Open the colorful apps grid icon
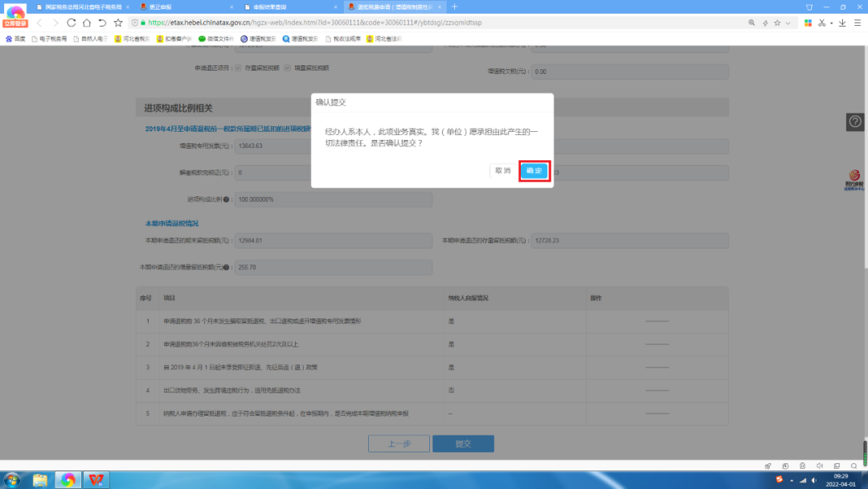 coord(809,23)
